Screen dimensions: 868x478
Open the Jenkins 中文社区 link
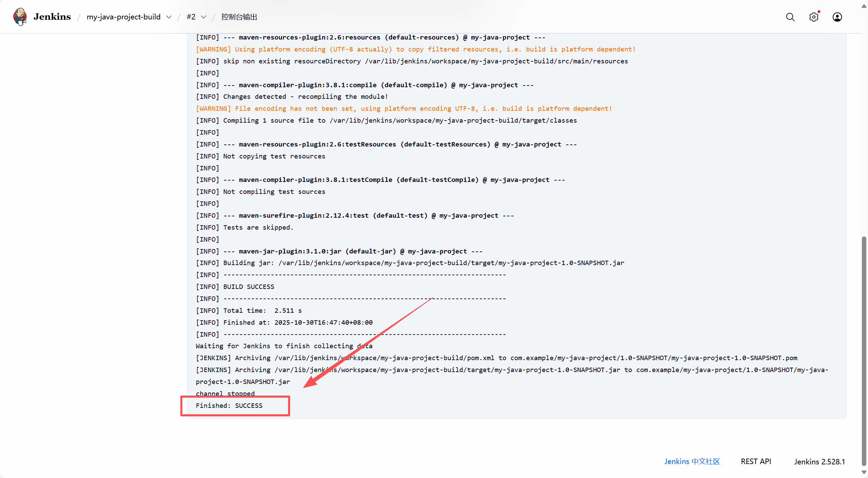pyautogui.click(x=692, y=461)
